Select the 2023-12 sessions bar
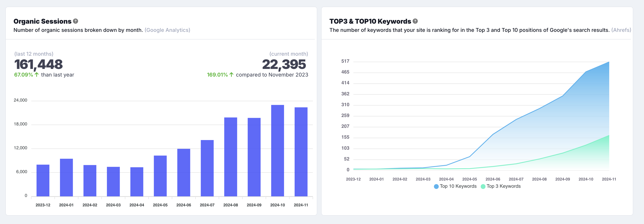Viewport: 644px width, 224px height. click(x=43, y=180)
